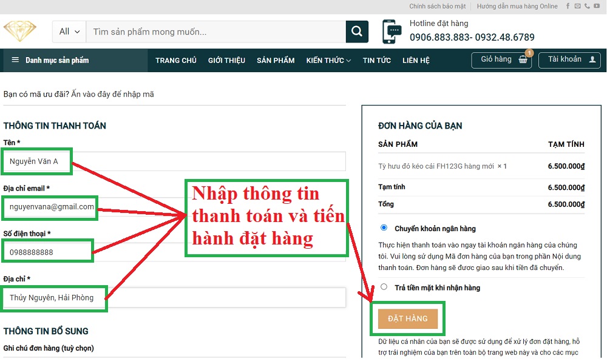Open the Giỏ hàng shopping cart
The height and width of the screenshot is (364, 607).
pos(501,60)
